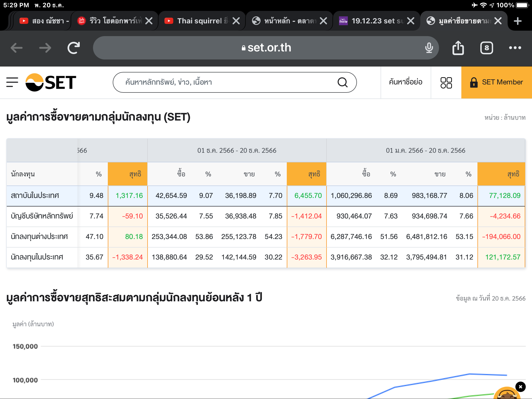532x399 pixels.
Task: Open the four-squares apps grid icon
Action: 446,83
